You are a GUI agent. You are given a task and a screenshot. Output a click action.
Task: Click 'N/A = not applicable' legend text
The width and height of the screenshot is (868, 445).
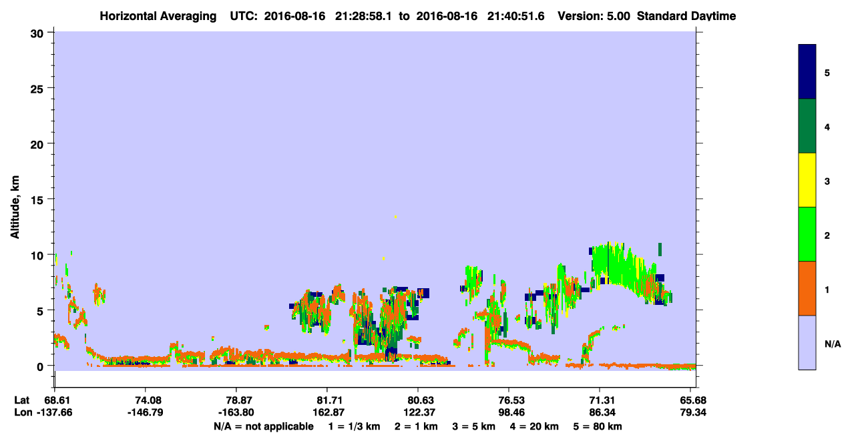tap(263, 426)
